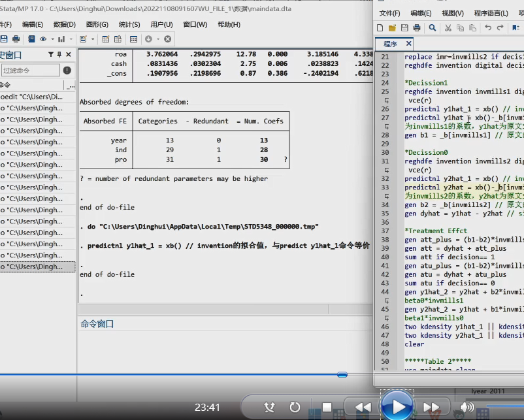Play the video with the blue Play button
Image resolution: width=524 pixels, height=420 pixels.
point(397,407)
